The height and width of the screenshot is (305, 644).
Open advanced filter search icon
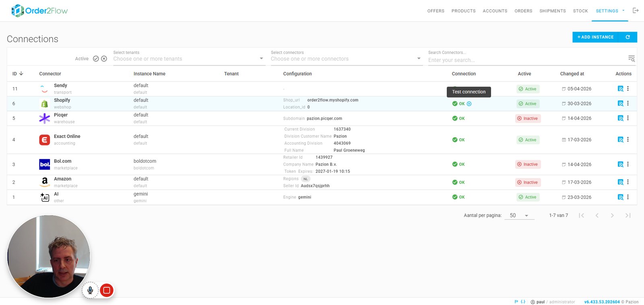point(632,59)
